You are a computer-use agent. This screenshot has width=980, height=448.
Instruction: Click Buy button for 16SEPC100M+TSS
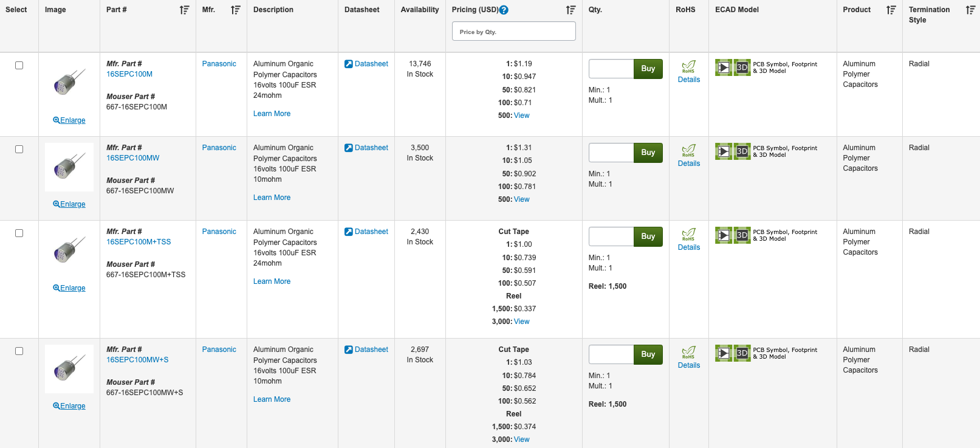click(x=648, y=236)
